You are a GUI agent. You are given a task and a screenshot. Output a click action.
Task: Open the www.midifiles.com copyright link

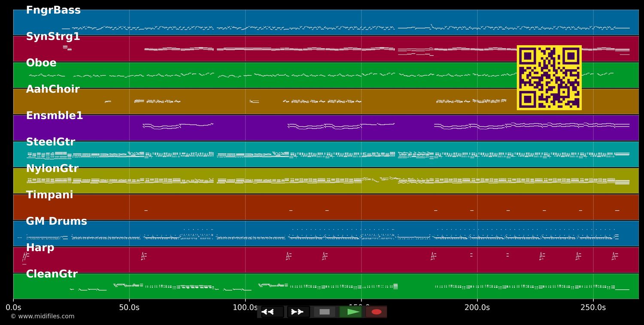(x=42, y=316)
